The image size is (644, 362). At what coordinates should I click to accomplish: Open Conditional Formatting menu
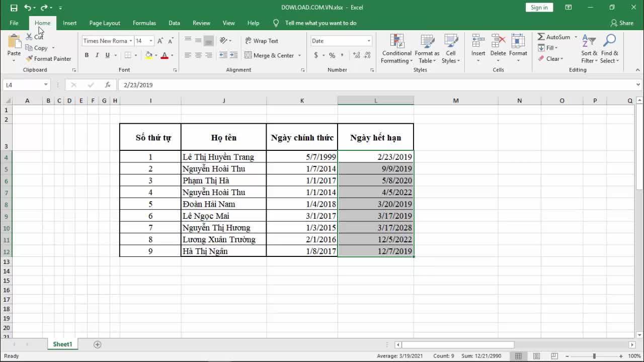point(396,49)
